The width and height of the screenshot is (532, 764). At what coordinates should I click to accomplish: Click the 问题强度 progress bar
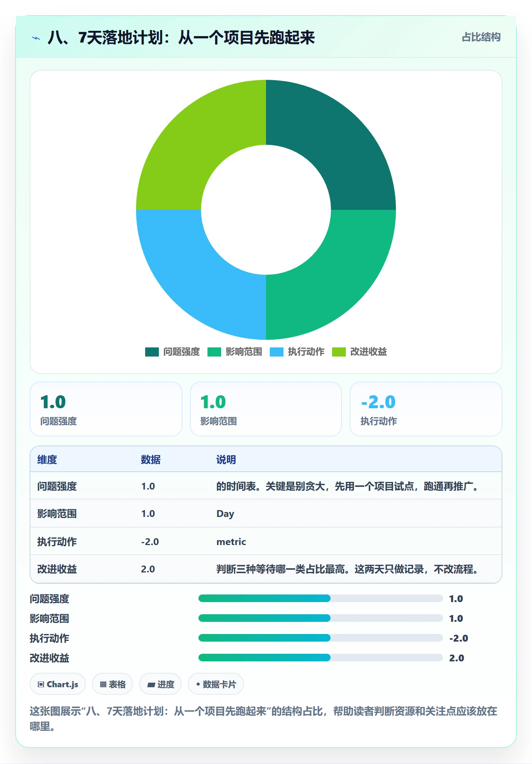point(320,598)
